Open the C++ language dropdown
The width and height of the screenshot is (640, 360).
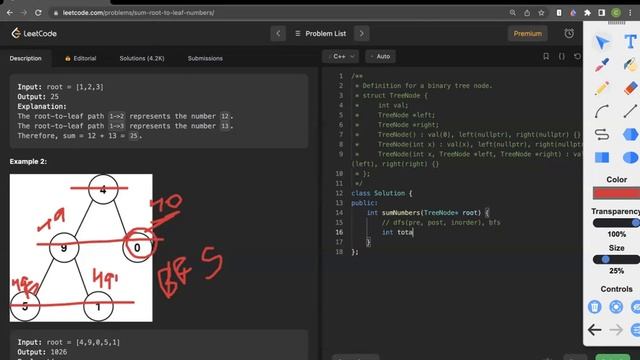pyautogui.click(x=340, y=56)
